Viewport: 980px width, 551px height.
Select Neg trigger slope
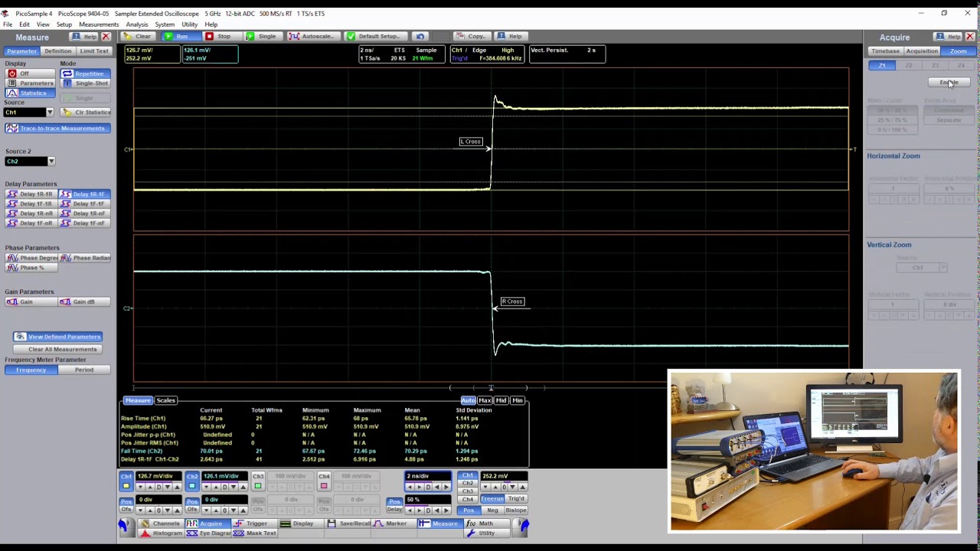click(x=492, y=510)
